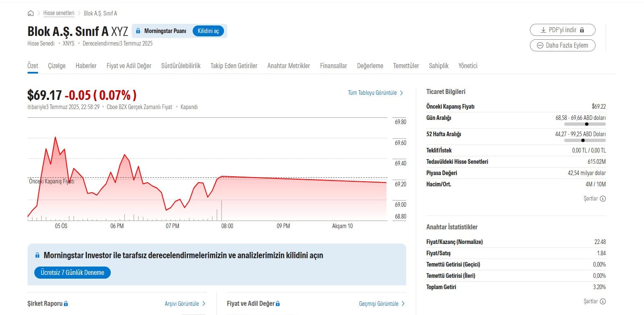Viewport: 644px width, 315px height.
Task: Click the Tedavüldeki Hisse Senetleri value 615.02M
Action: (x=596, y=162)
